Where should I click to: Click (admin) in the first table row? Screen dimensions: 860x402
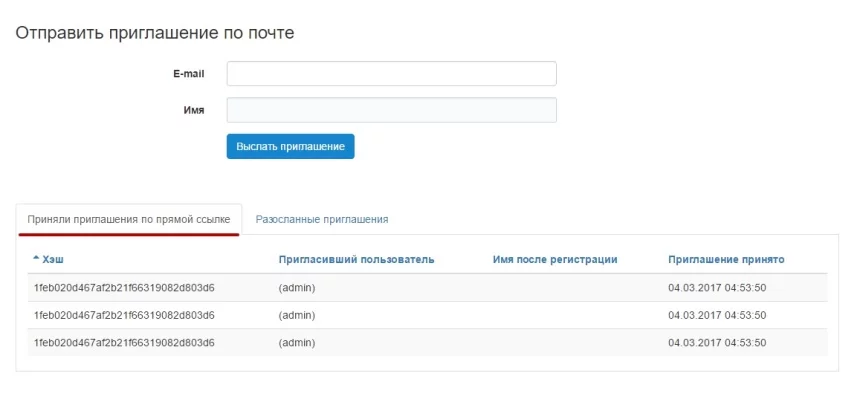(x=297, y=288)
